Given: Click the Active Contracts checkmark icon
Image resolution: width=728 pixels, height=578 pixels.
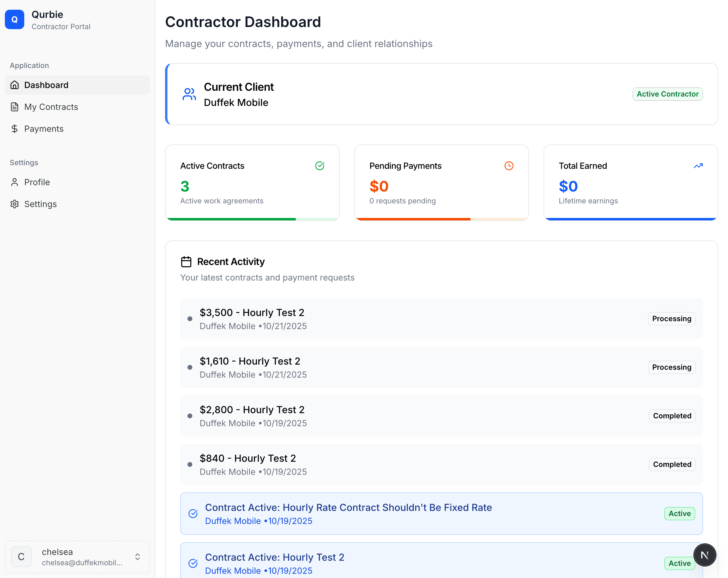Looking at the screenshot, I should [x=320, y=166].
